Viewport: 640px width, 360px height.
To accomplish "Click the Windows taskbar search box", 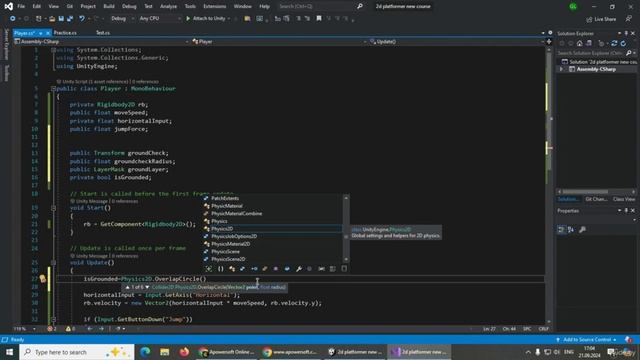I will click(x=77, y=352).
